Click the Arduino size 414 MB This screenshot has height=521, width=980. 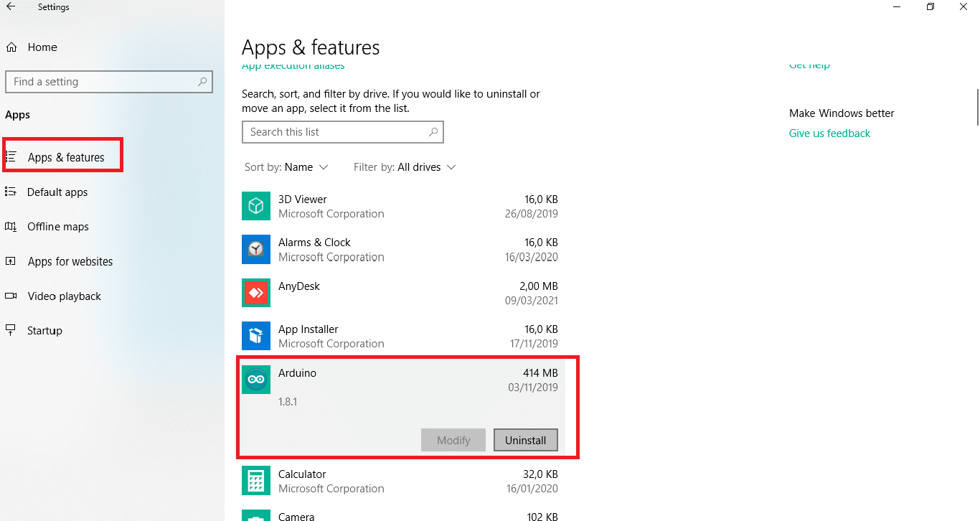tap(540, 373)
